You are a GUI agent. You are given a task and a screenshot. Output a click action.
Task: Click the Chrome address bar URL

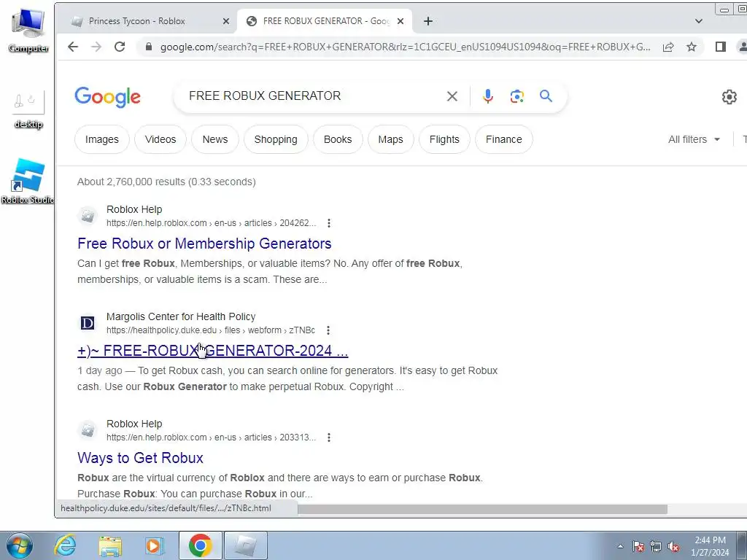click(x=405, y=47)
